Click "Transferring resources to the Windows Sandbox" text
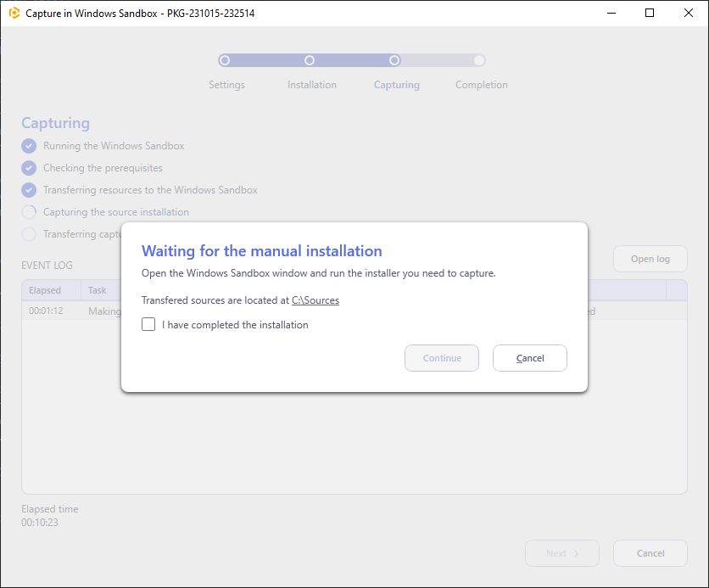The width and height of the screenshot is (709, 588). [150, 190]
